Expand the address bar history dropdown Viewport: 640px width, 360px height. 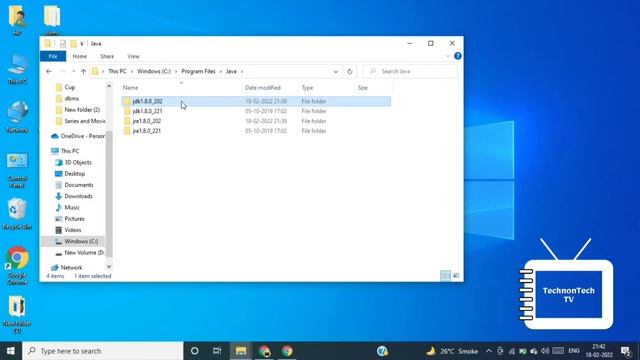coord(336,71)
